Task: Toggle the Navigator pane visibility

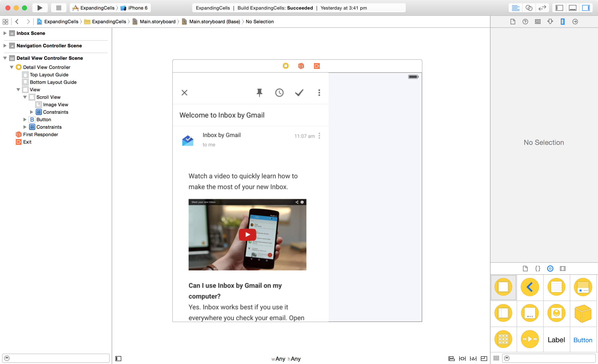Action: (559, 8)
